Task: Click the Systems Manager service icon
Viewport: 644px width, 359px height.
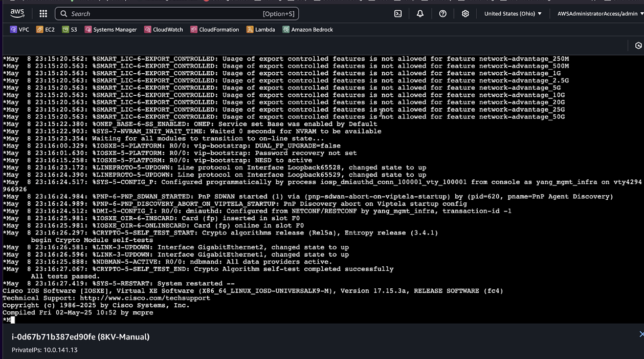Action: [x=88, y=30]
